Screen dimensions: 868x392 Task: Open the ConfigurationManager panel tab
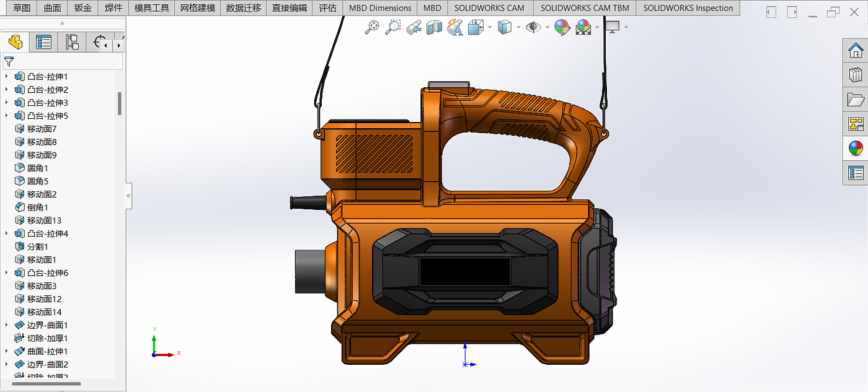click(x=72, y=42)
